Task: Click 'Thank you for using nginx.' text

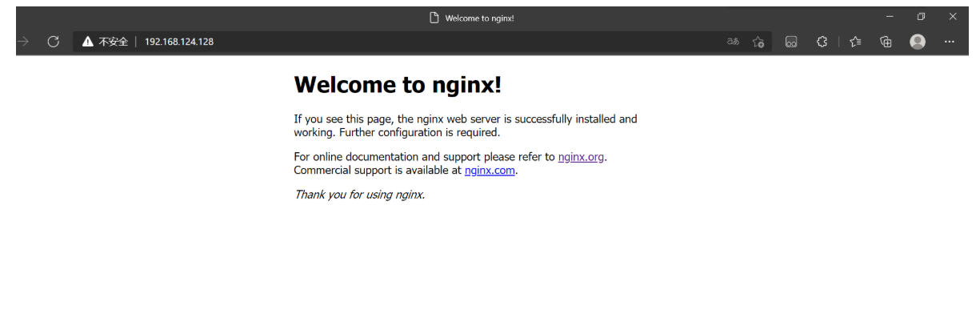Action: pos(359,195)
